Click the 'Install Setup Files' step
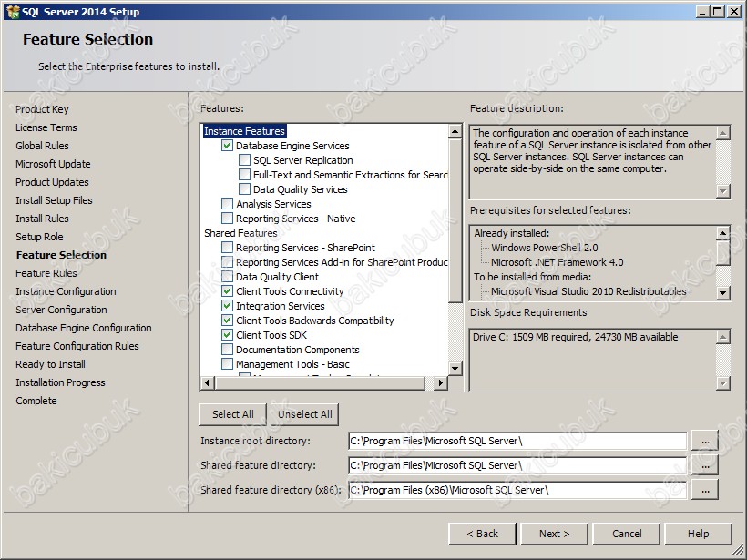 (54, 200)
